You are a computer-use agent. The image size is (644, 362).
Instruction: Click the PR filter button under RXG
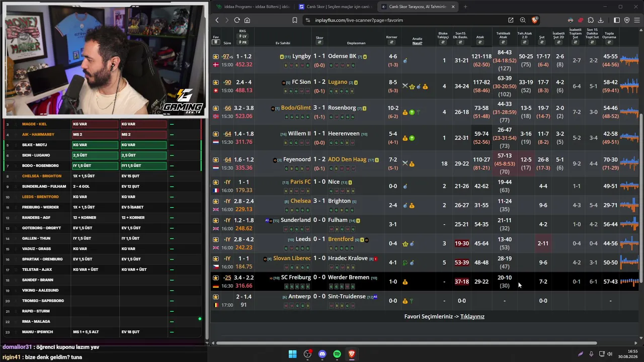[x=243, y=42]
